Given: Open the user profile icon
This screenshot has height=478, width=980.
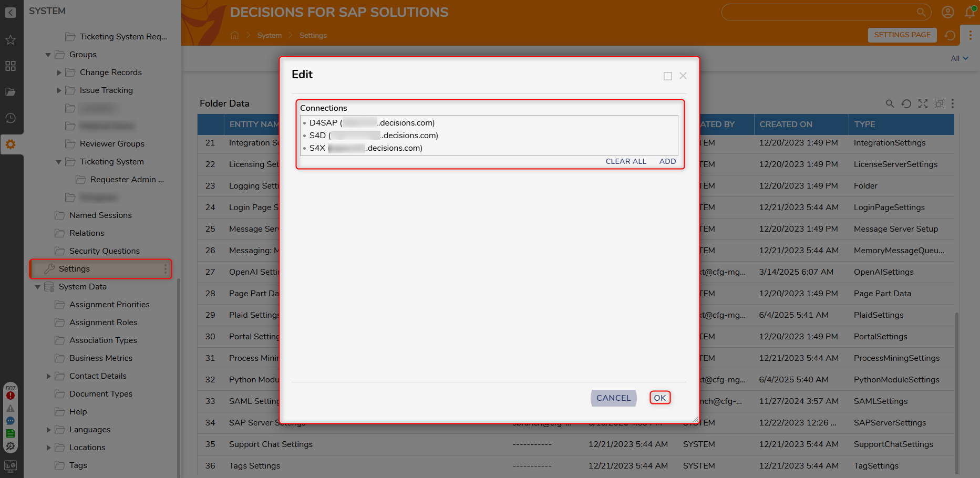Looking at the screenshot, I should pyautogui.click(x=948, y=12).
